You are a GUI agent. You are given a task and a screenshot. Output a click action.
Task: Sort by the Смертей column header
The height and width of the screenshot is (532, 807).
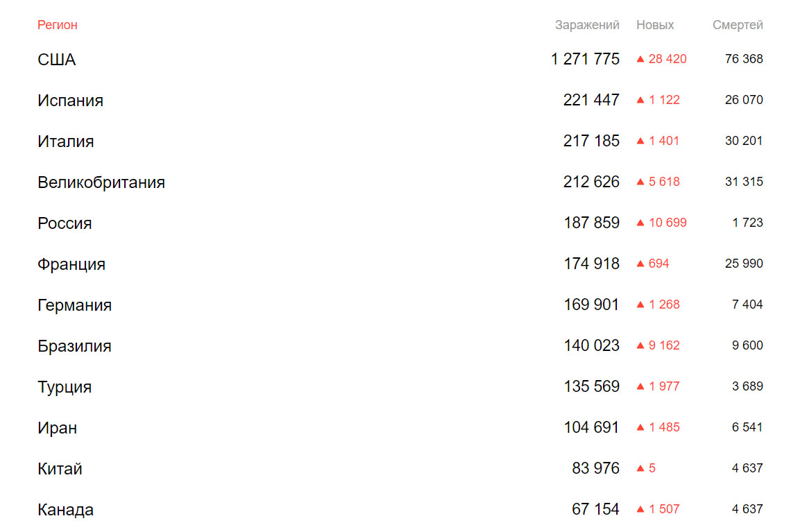738,25
